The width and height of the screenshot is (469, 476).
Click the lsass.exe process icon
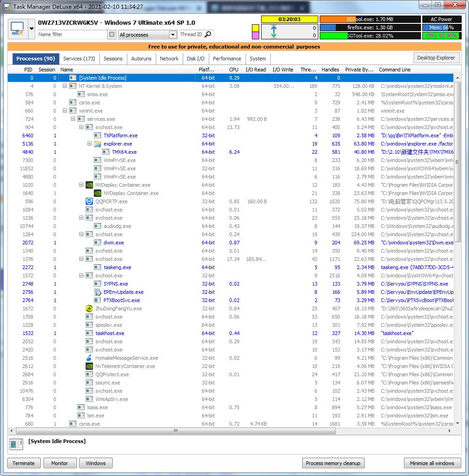[81, 407]
